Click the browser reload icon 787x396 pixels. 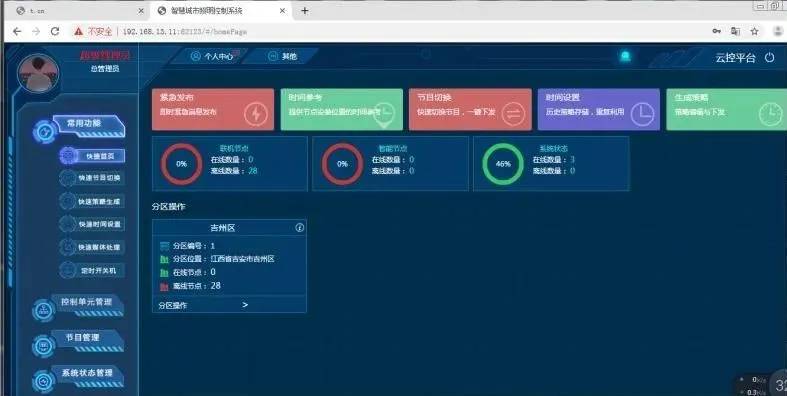[x=55, y=31]
